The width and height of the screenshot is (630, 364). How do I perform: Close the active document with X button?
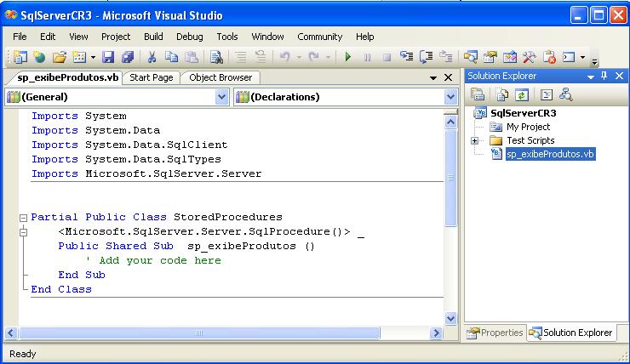pyautogui.click(x=448, y=77)
